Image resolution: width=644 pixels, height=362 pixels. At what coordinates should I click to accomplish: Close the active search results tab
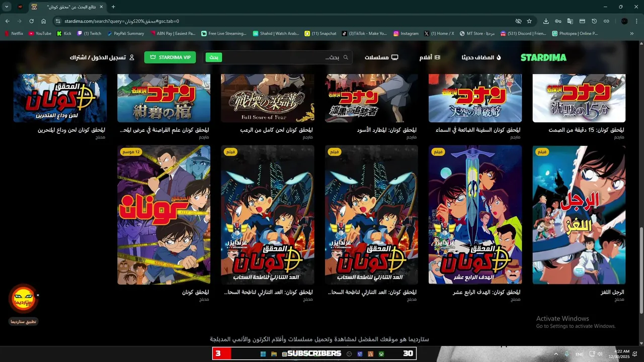tap(101, 7)
